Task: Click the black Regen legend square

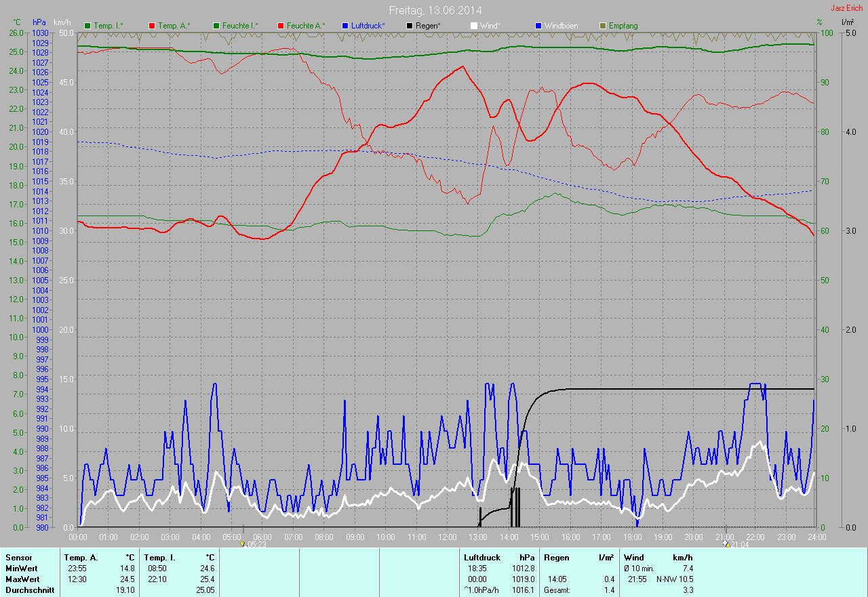Action: [x=410, y=26]
